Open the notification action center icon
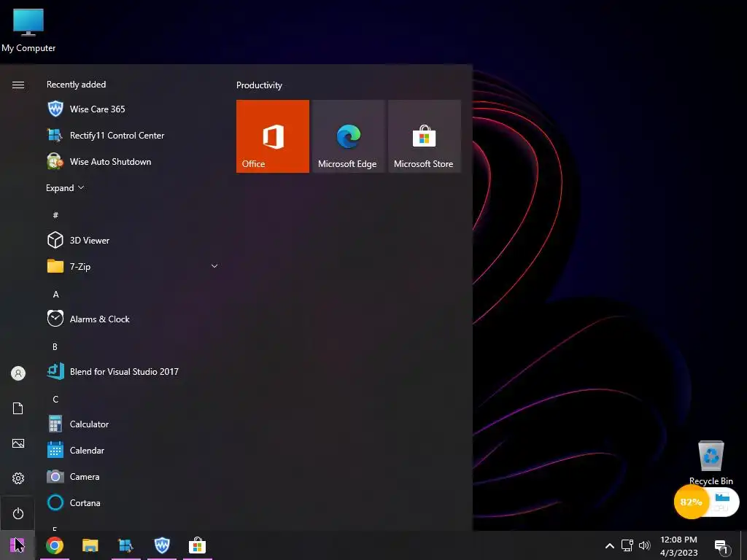The height and width of the screenshot is (560, 747). coord(722,547)
